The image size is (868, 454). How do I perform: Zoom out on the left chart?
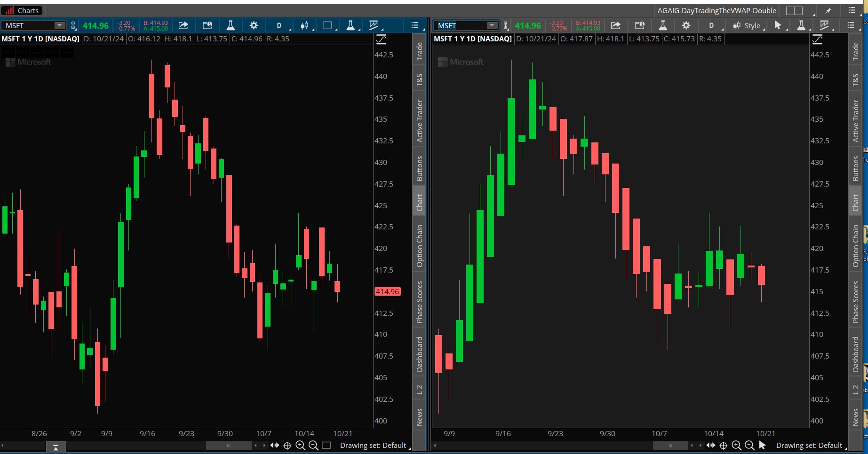[x=313, y=446]
